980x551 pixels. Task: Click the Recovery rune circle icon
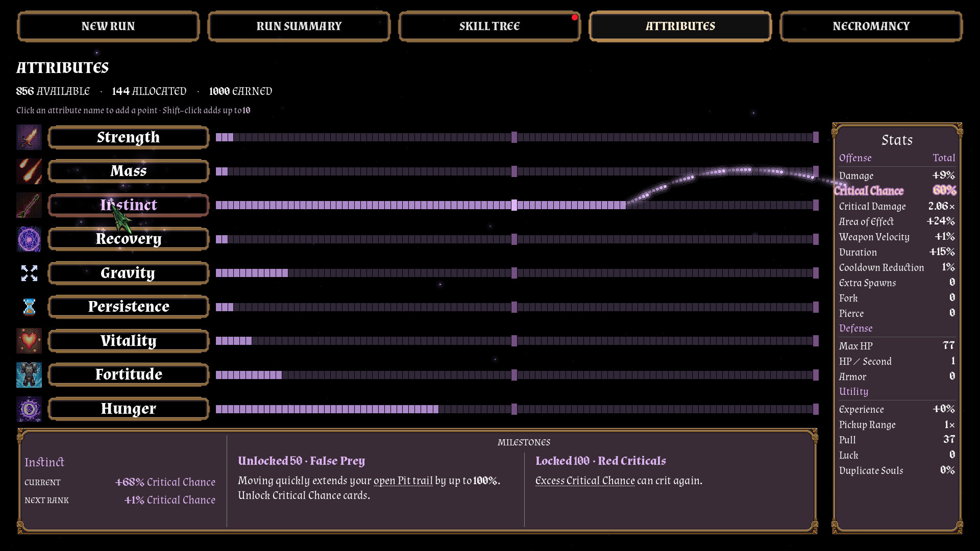[29, 239]
